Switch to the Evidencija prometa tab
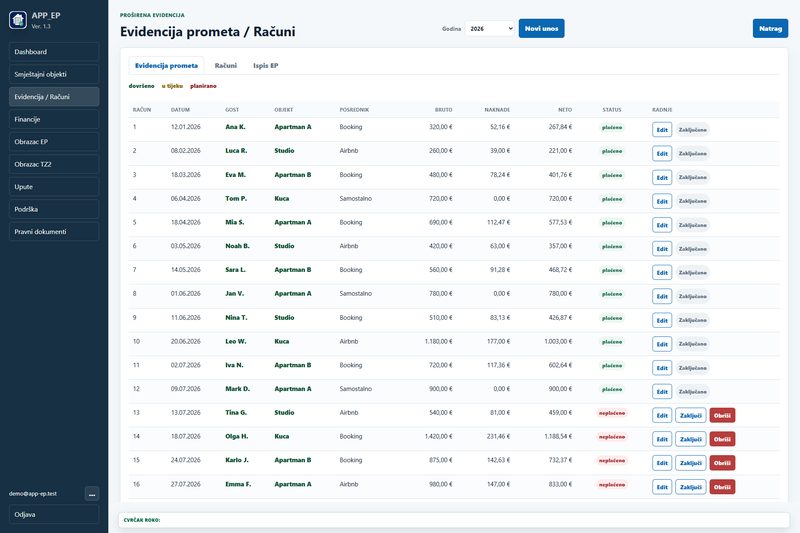The width and height of the screenshot is (800, 533). [166, 66]
